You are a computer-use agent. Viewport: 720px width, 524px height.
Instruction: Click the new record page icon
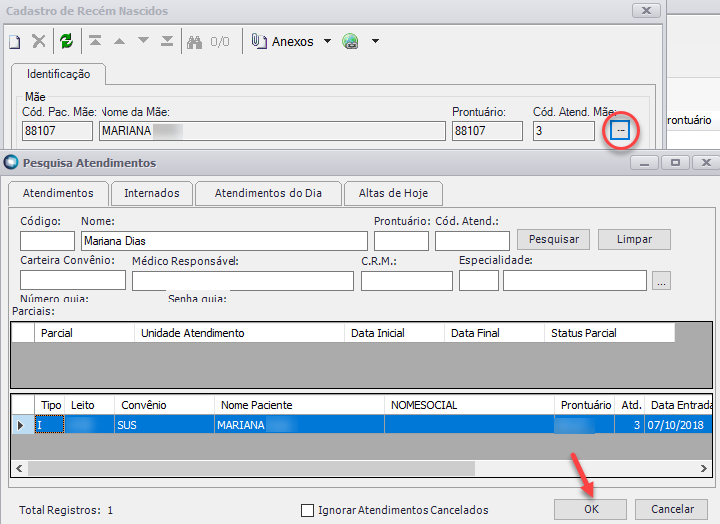point(15,42)
